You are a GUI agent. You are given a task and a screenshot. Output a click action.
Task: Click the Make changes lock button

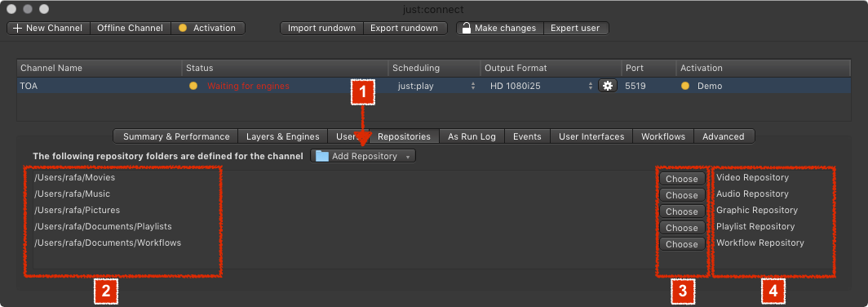click(500, 29)
